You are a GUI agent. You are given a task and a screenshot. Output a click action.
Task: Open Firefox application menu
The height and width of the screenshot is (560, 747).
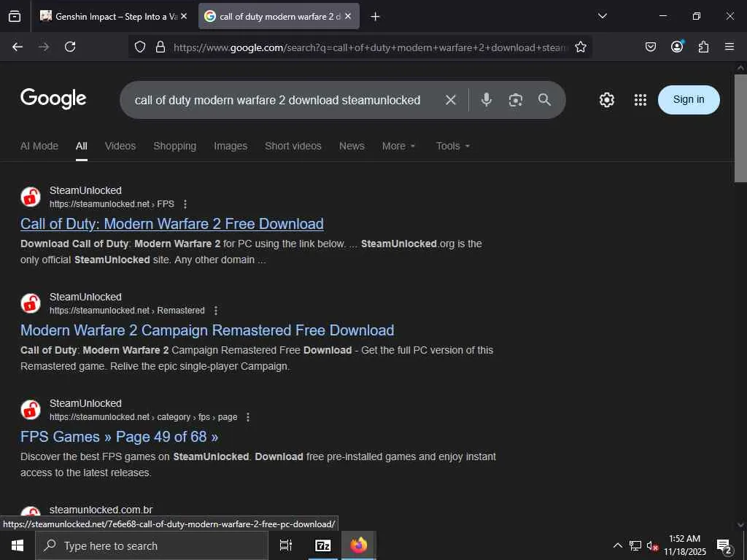coord(729,47)
